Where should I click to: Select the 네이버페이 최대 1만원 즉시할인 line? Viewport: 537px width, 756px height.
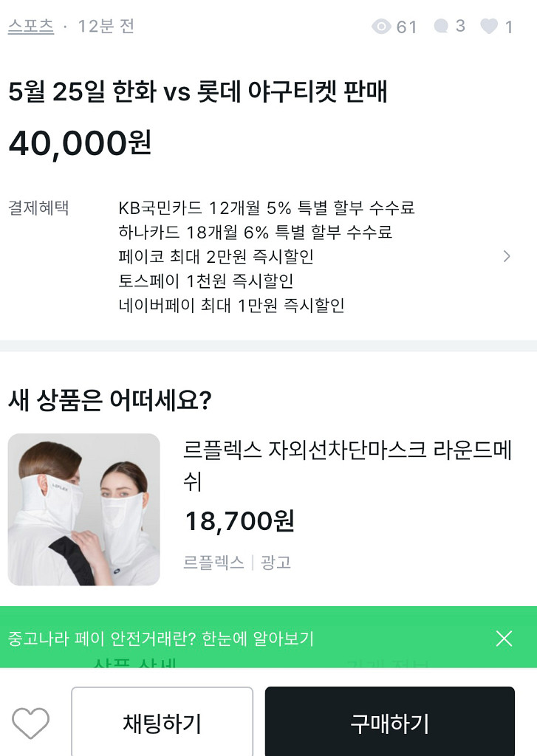[x=231, y=306]
